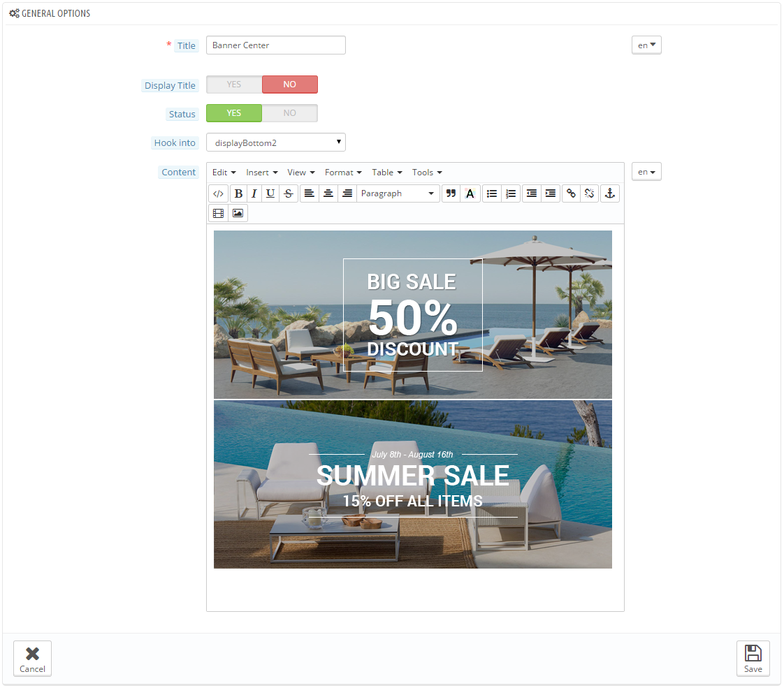Select the Summer Sale banner image
This screenshot has height=688, width=784.
click(413, 485)
